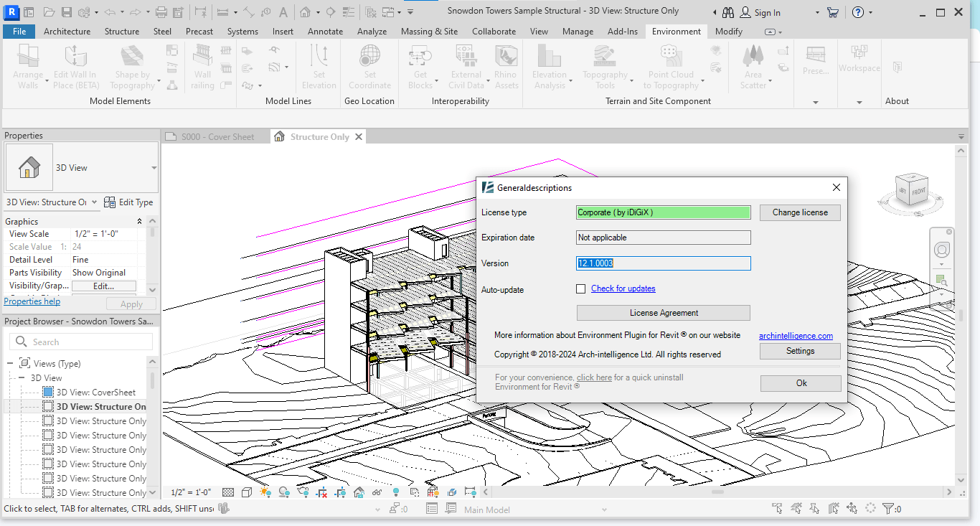
Task: Open the License Agreement button
Action: tap(664, 313)
